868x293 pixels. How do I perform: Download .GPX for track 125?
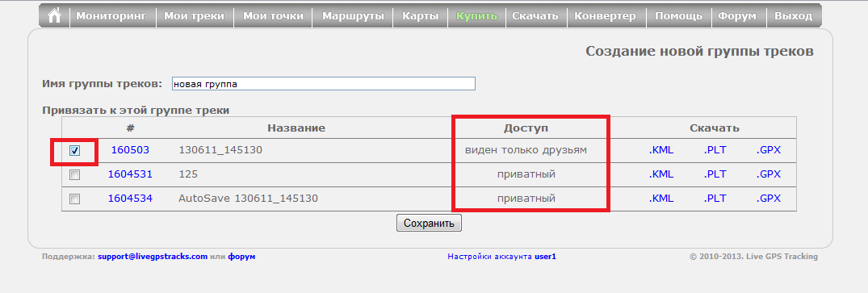[769, 174]
